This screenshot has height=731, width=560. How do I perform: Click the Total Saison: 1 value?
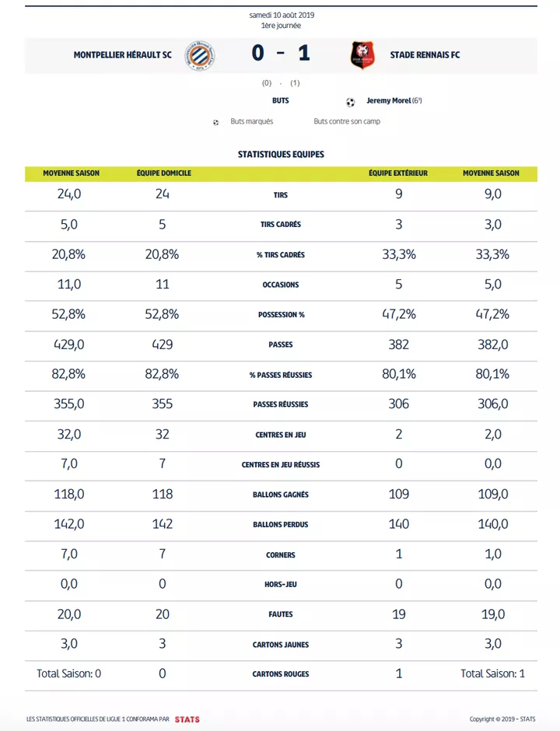(x=492, y=673)
